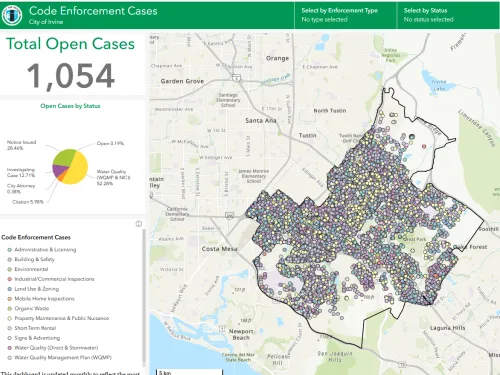Click the Property Maintenance legend dot

pyautogui.click(x=10, y=318)
